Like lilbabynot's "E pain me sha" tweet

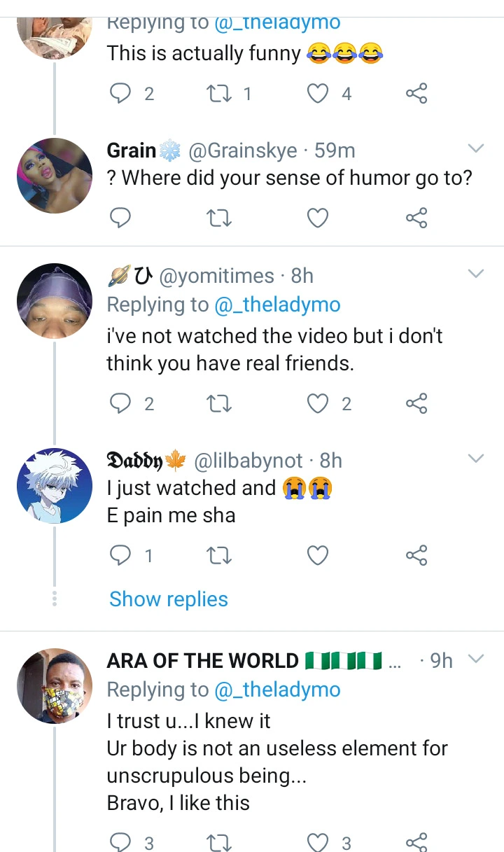318,556
